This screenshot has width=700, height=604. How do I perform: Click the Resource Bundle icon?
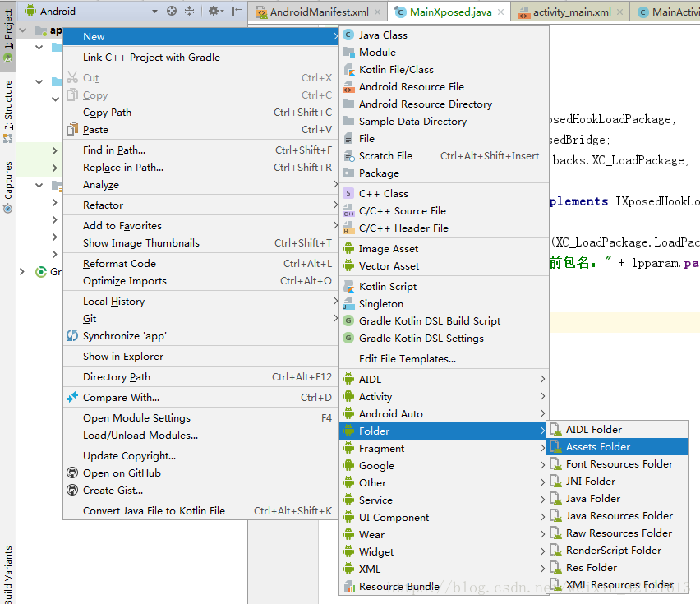click(348, 586)
